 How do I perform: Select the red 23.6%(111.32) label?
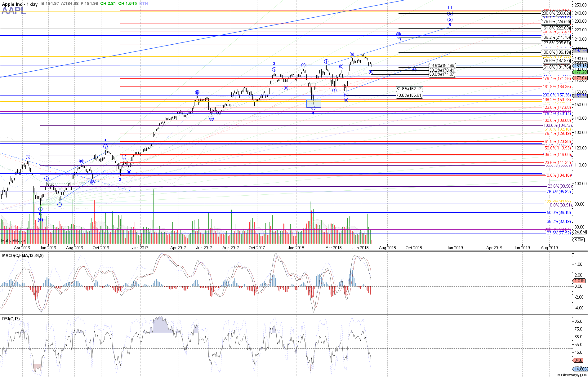tap(558, 163)
